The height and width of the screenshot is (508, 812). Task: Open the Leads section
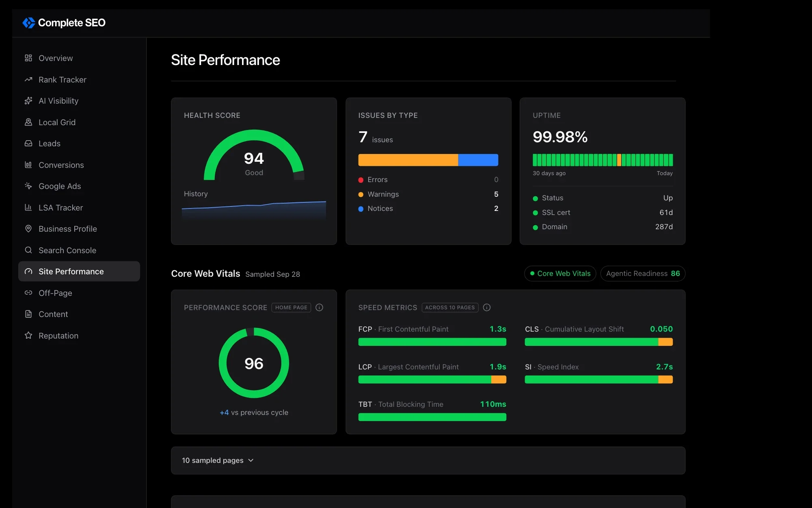pyautogui.click(x=79, y=143)
